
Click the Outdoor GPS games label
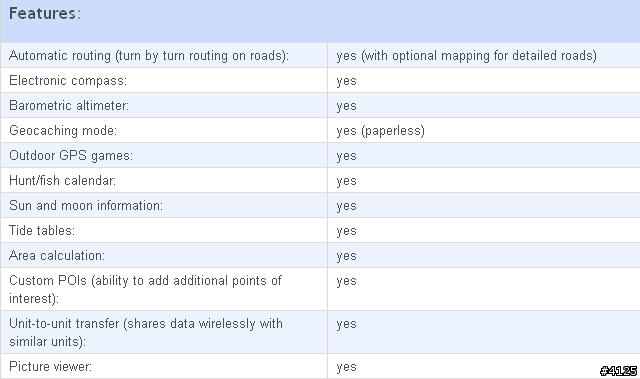tap(71, 156)
